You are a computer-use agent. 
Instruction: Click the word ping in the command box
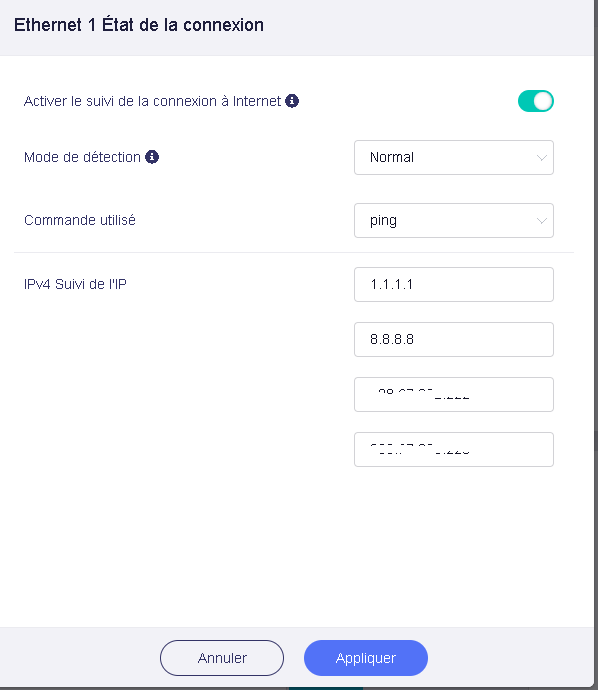[383, 221]
